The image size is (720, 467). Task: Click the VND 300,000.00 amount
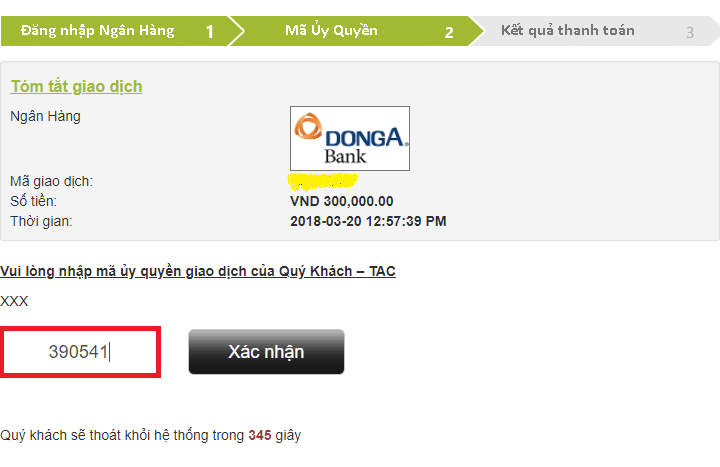342,201
